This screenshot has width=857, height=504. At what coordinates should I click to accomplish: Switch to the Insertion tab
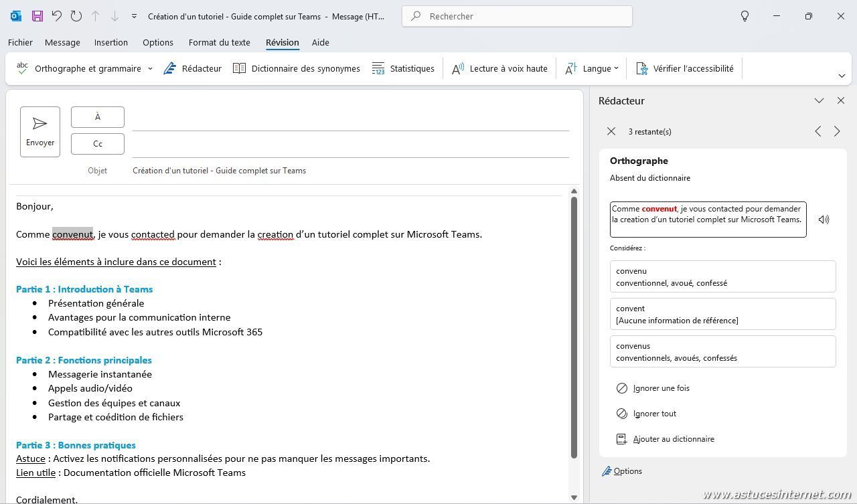click(x=111, y=42)
